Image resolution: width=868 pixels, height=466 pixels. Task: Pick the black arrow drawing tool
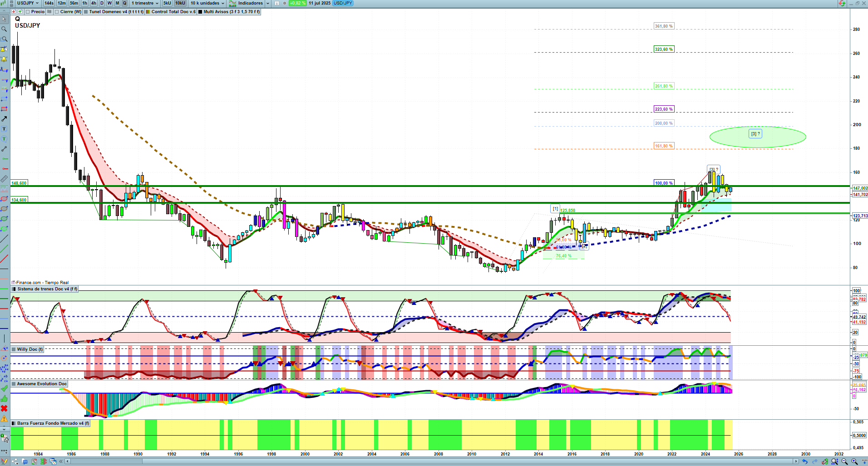4,119
